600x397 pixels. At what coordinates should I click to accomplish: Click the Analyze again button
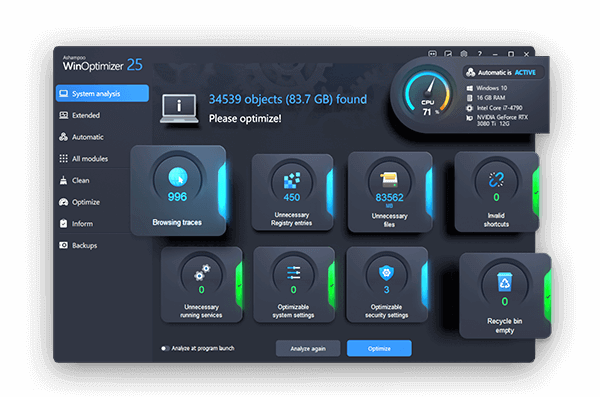click(308, 348)
